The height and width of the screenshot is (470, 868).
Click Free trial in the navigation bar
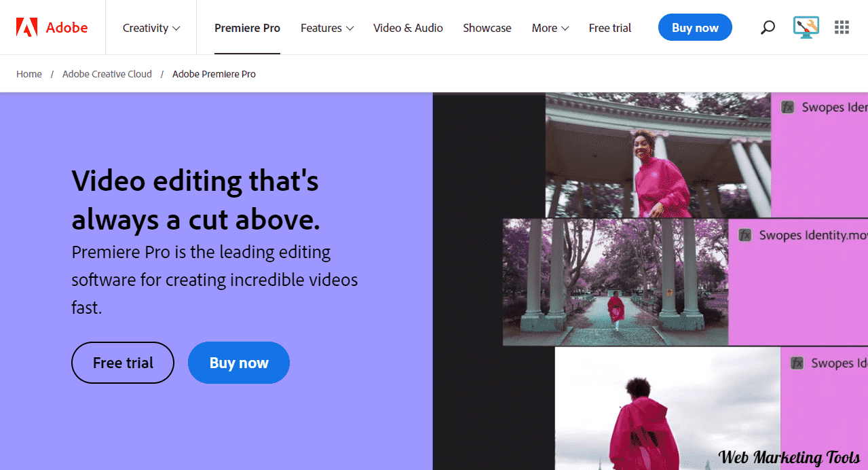click(610, 28)
